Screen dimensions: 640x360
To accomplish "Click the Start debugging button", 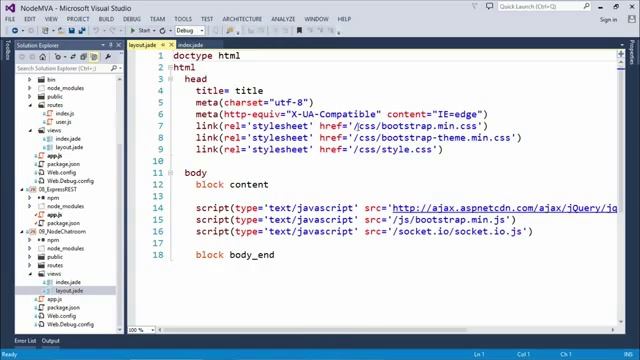I will [x=140, y=31].
